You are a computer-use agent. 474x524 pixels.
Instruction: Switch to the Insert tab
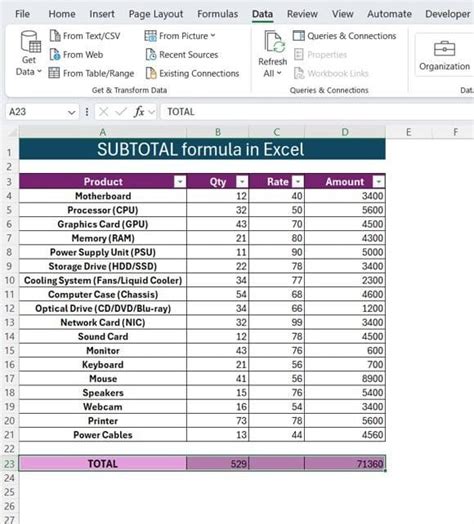coord(102,14)
